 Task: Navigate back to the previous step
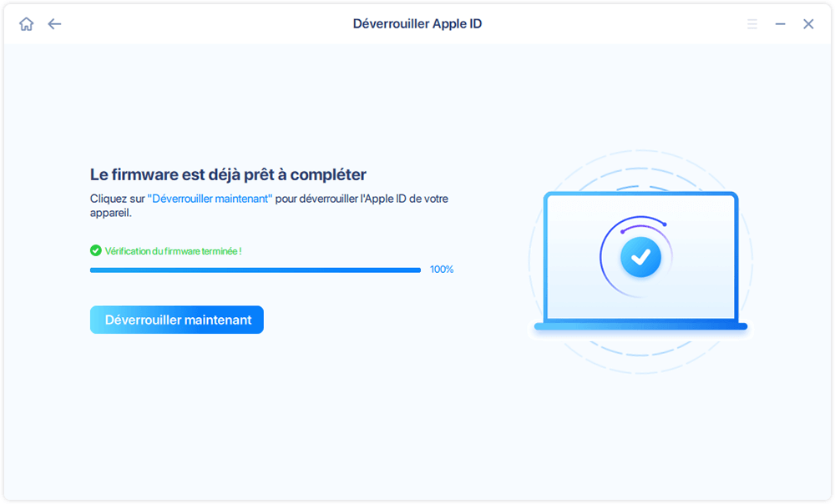click(54, 24)
